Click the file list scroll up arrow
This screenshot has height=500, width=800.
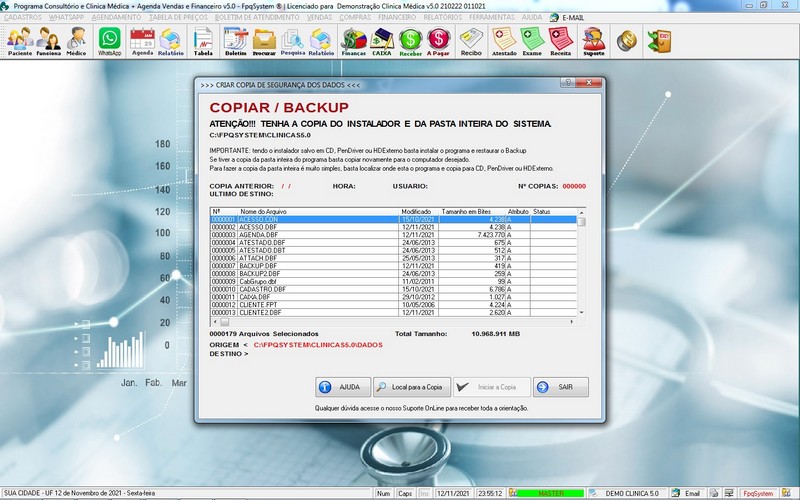coord(581,212)
